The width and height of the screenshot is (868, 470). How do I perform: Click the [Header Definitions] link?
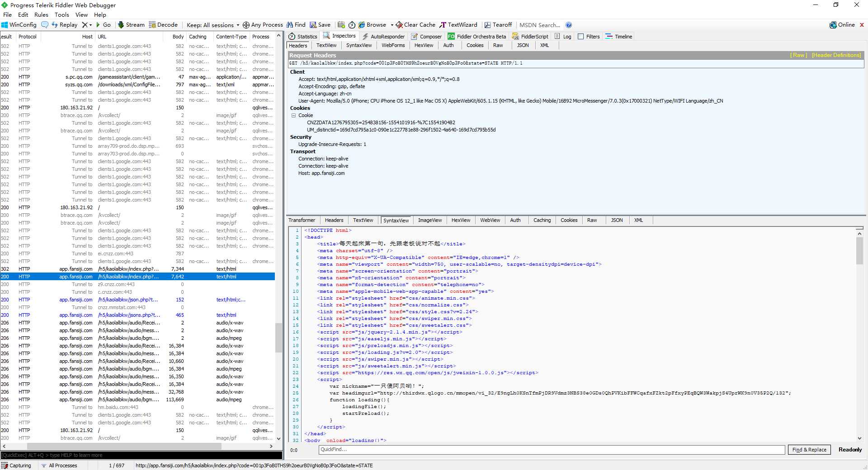tap(836, 55)
